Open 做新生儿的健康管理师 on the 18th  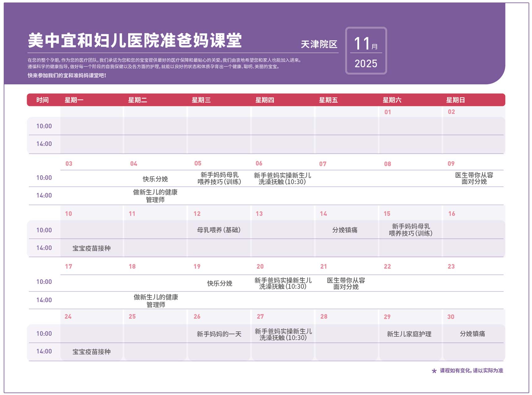(156, 301)
